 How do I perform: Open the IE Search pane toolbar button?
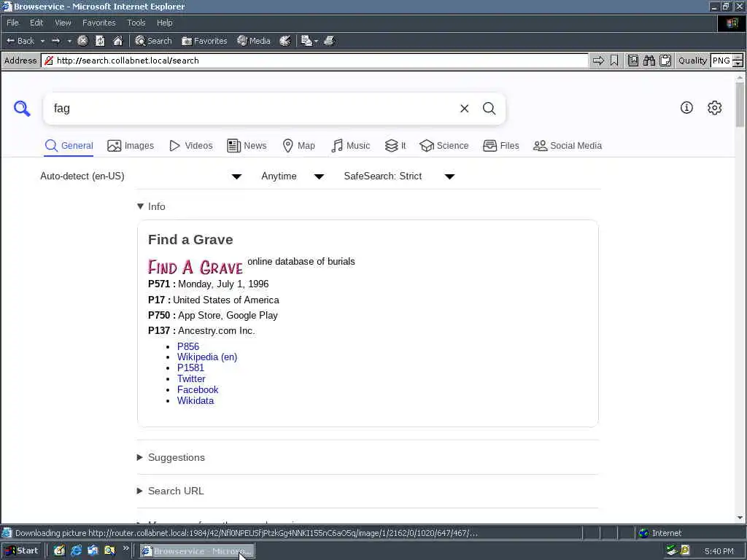point(153,41)
